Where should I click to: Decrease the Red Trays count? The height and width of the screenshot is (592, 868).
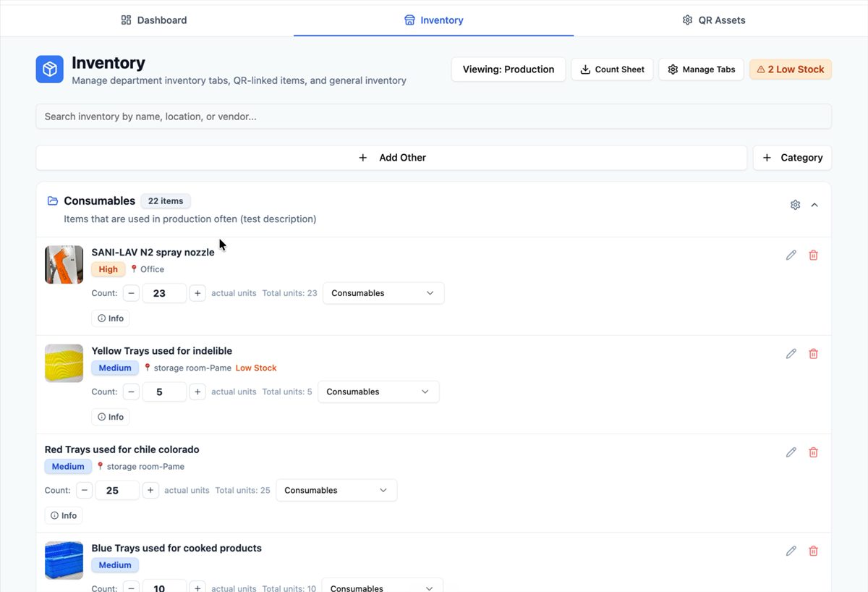pyautogui.click(x=85, y=490)
